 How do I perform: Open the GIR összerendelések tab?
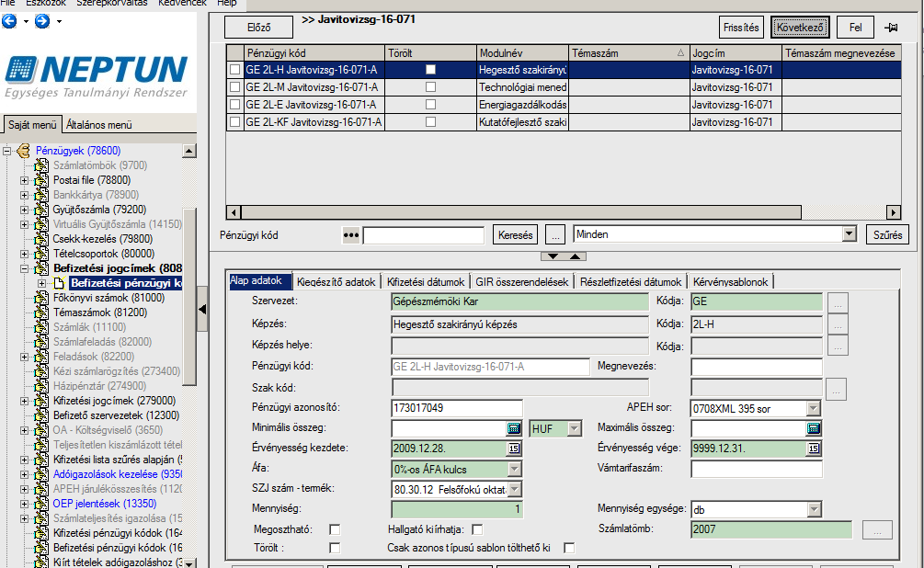coord(522,282)
